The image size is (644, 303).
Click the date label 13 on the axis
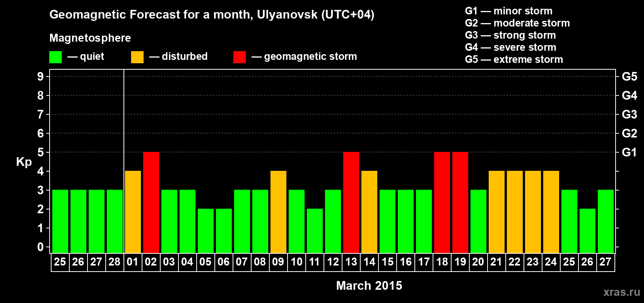351,262
